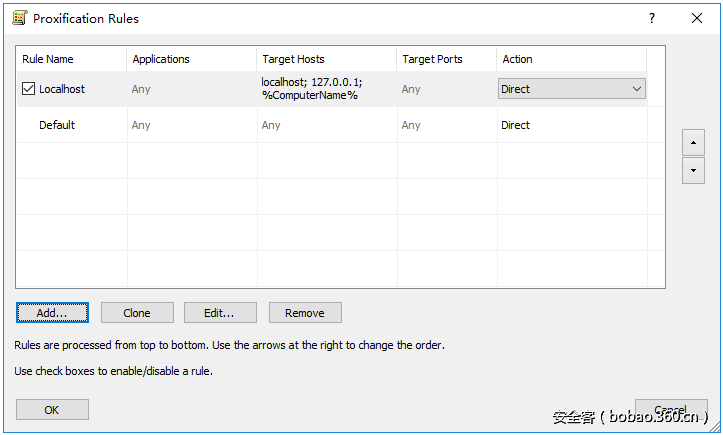Click the help question mark button
723x435 pixels.
652,18
